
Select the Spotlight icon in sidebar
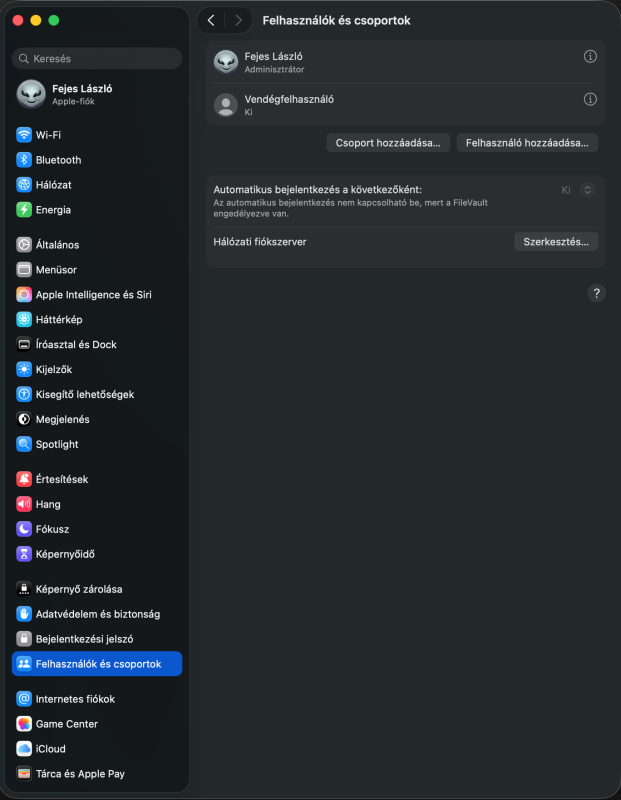[24, 444]
